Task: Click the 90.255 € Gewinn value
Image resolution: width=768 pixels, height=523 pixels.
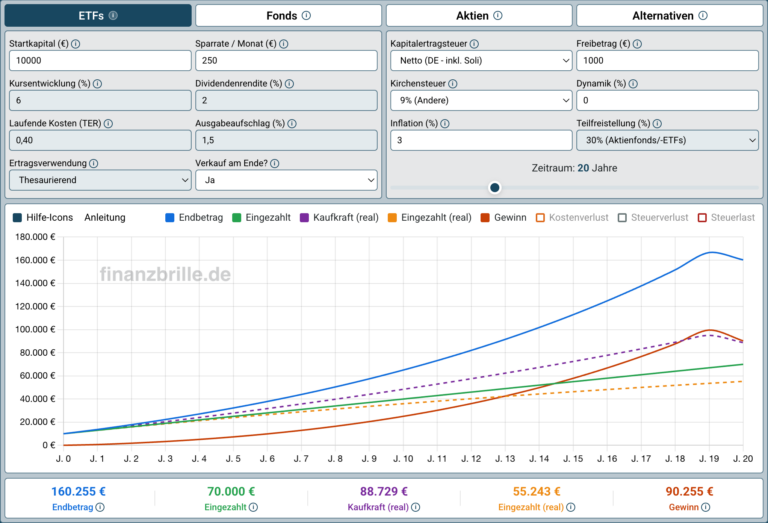Action: click(689, 492)
